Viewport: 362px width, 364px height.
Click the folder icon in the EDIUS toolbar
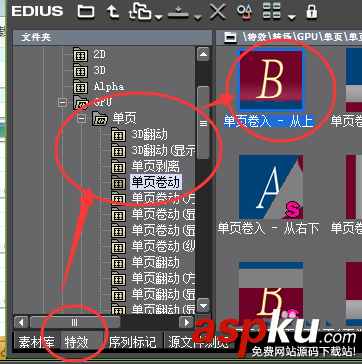[86, 11]
